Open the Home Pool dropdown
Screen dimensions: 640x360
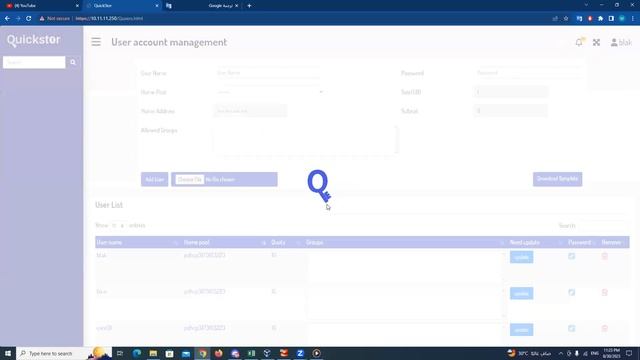pyautogui.click(x=270, y=92)
